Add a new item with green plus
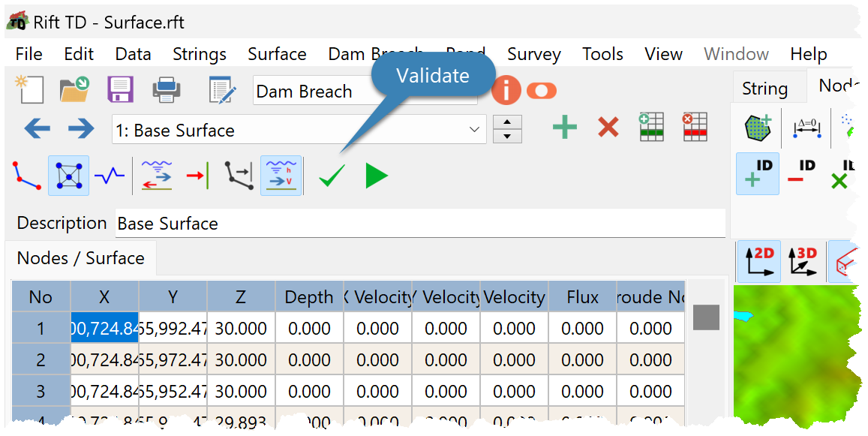This screenshot has width=868, height=436. (x=565, y=128)
